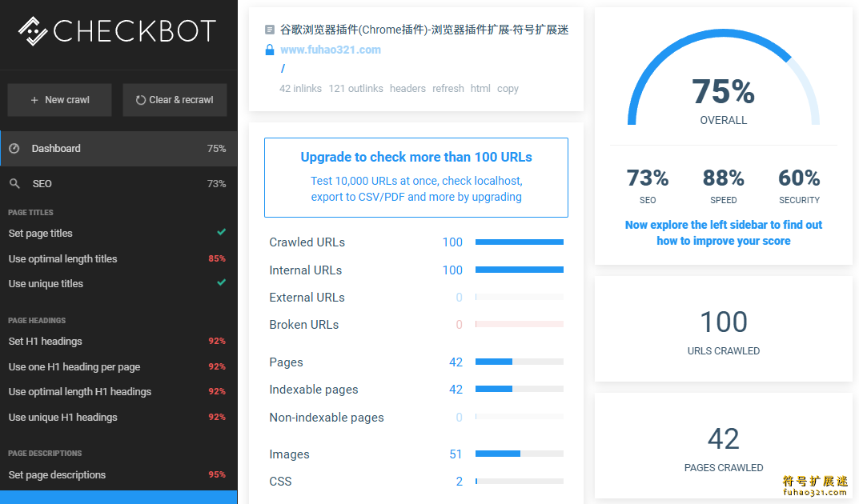Click green checkmark beside Use unique titles
Viewport: 859px width, 504px height.
pyautogui.click(x=221, y=282)
